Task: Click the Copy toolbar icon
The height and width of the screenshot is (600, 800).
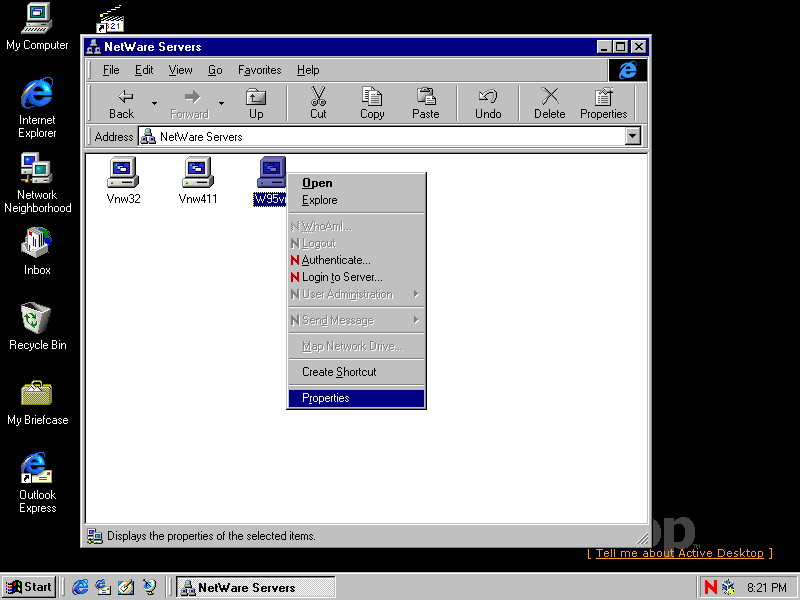Action: (x=372, y=96)
